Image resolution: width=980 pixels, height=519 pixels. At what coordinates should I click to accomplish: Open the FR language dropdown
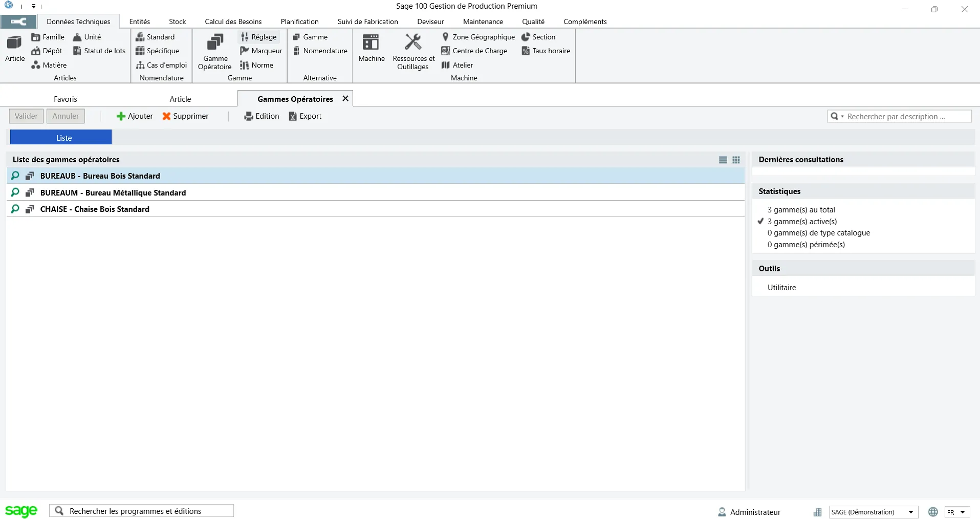(x=957, y=512)
